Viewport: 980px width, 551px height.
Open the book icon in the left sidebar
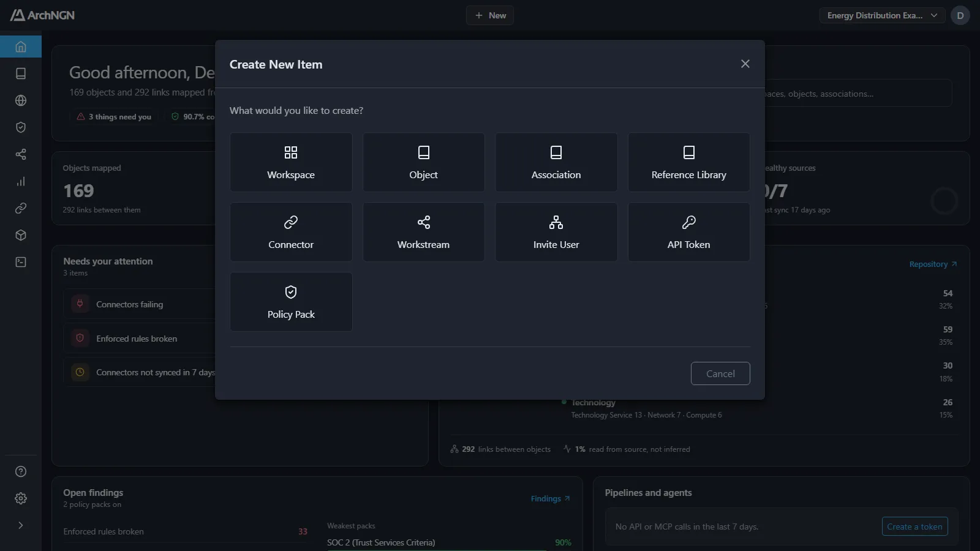click(21, 73)
